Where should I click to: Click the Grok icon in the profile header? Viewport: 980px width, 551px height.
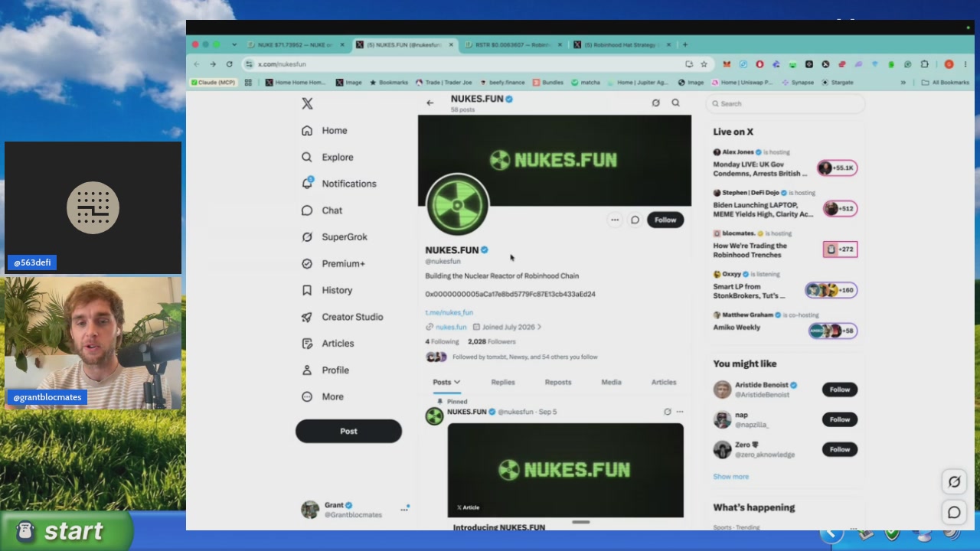[655, 103]
